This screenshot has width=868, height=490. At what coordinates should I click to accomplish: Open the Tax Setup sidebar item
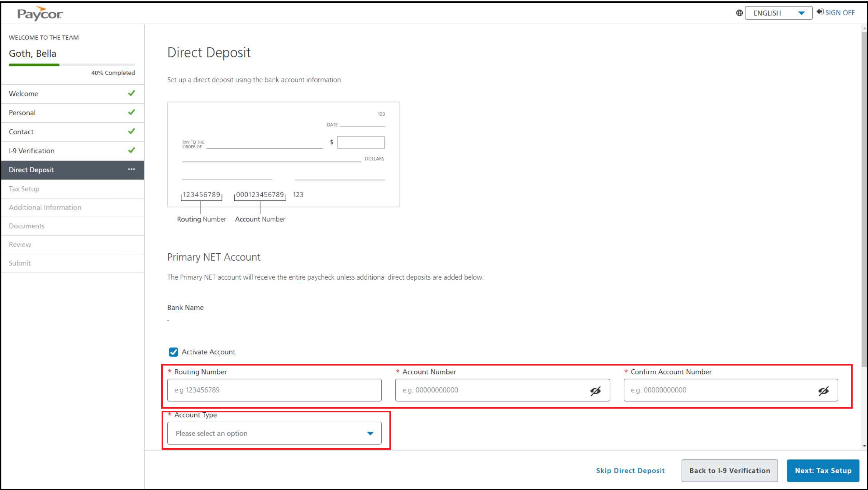24,189
